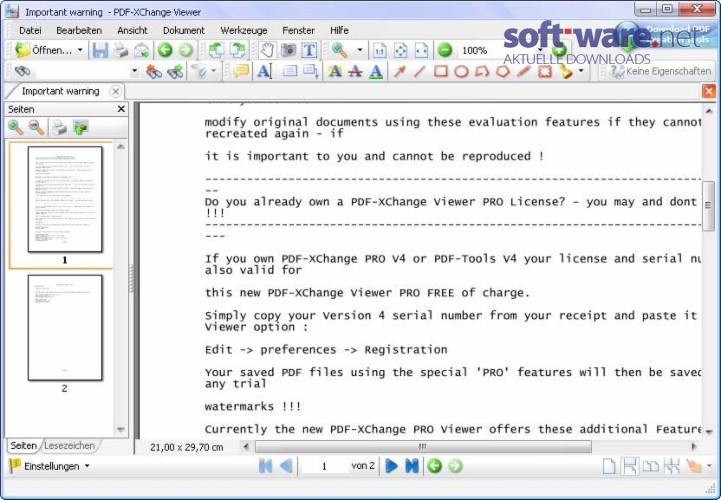Viewport: 721px width, 500px height.
Task: Rotate page counter-clockwise icon
Action: 216,50
